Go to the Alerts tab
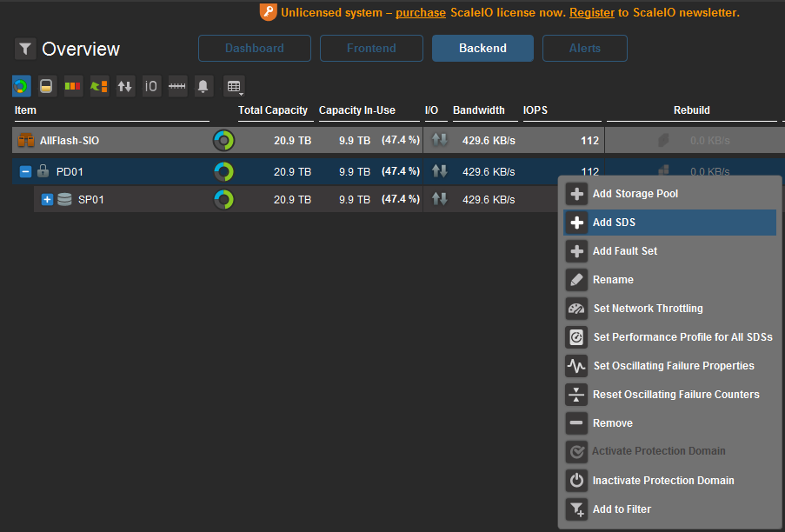785x532 pixels. click(x=585, y=48)
